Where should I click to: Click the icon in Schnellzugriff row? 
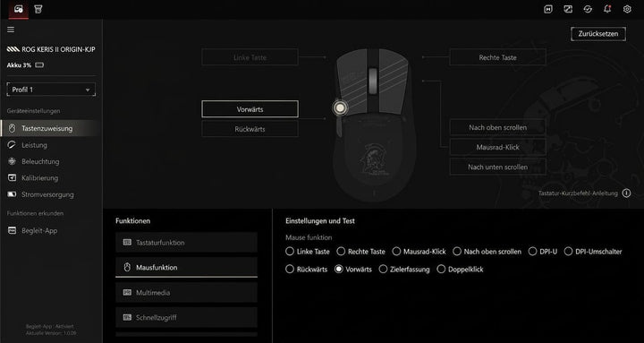point(127,318)
